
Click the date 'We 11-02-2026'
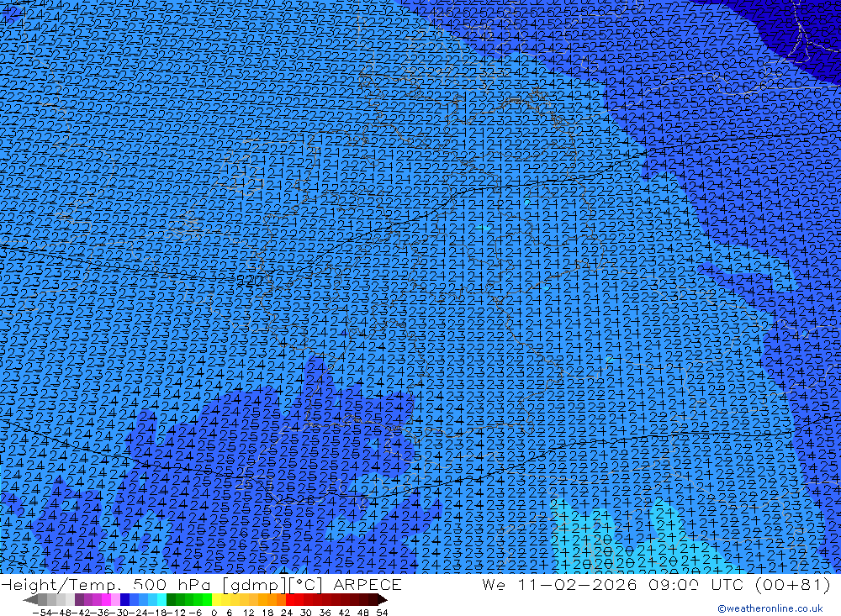point(559,585)
